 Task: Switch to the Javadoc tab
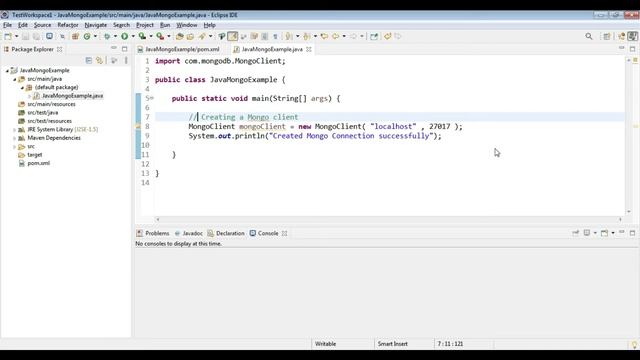pos(192,233)
